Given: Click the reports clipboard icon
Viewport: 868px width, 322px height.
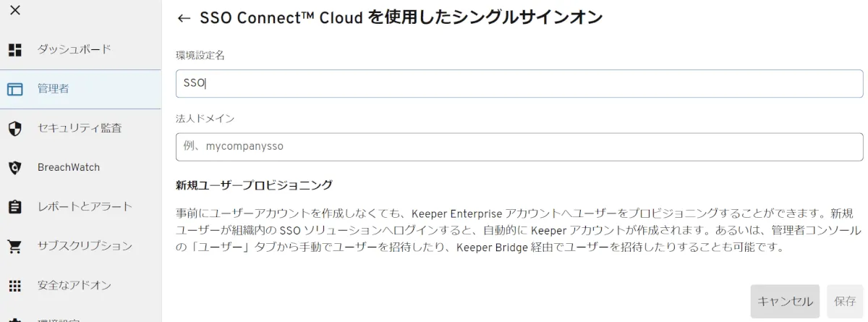Looking at the screenshot, I should pyautogui.click(x=14, y=207).
